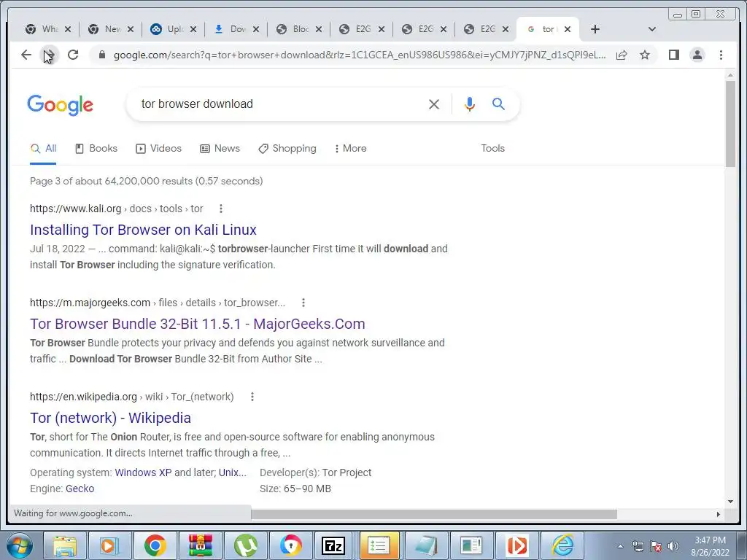Open a new tab with plus button

point(595,29)
